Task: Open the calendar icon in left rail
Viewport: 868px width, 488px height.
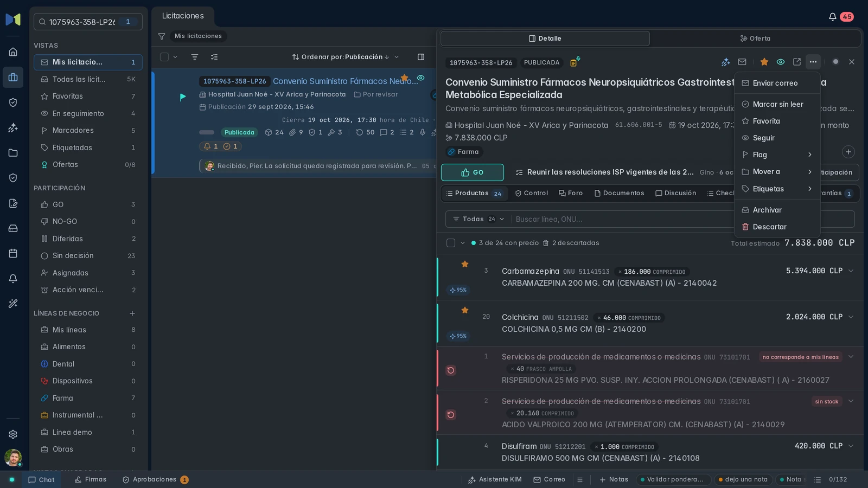Action: pyautogui.click(x=13, y=253)
